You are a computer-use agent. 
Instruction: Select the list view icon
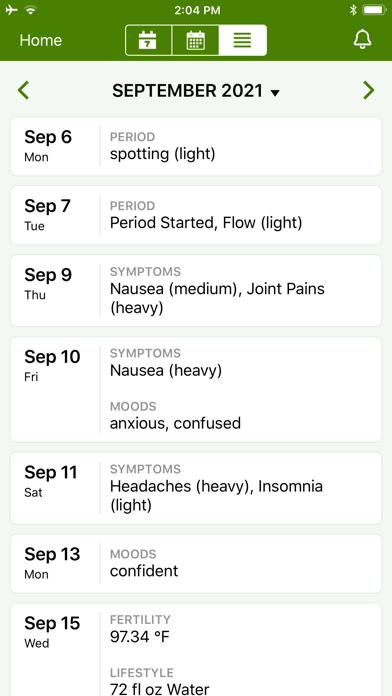click(x=242, y=40)
